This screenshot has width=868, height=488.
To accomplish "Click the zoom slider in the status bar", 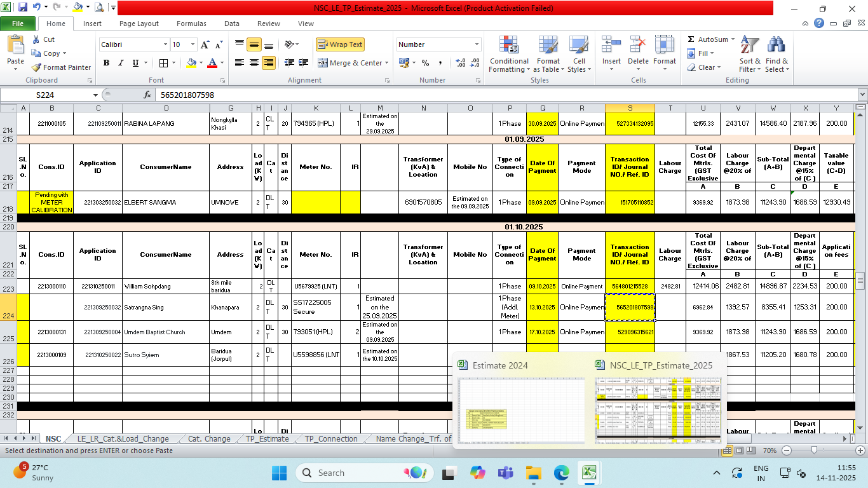I will [814, 451].
